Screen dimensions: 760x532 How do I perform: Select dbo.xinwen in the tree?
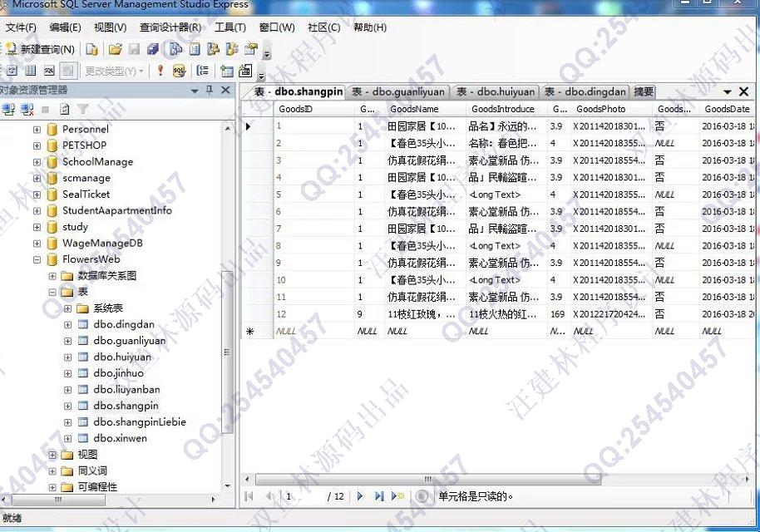click(x=121, y=438)
